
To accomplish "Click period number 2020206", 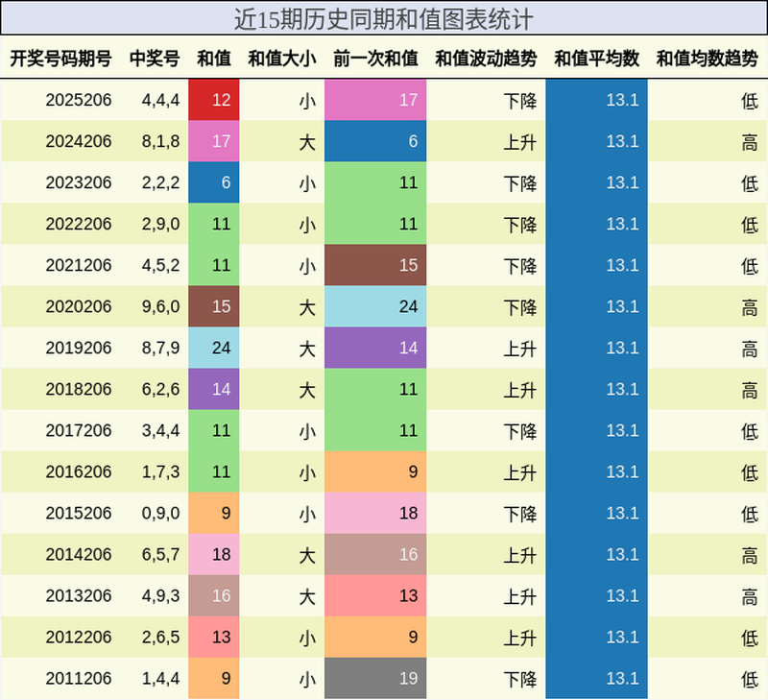I will [x=79, y=306].
